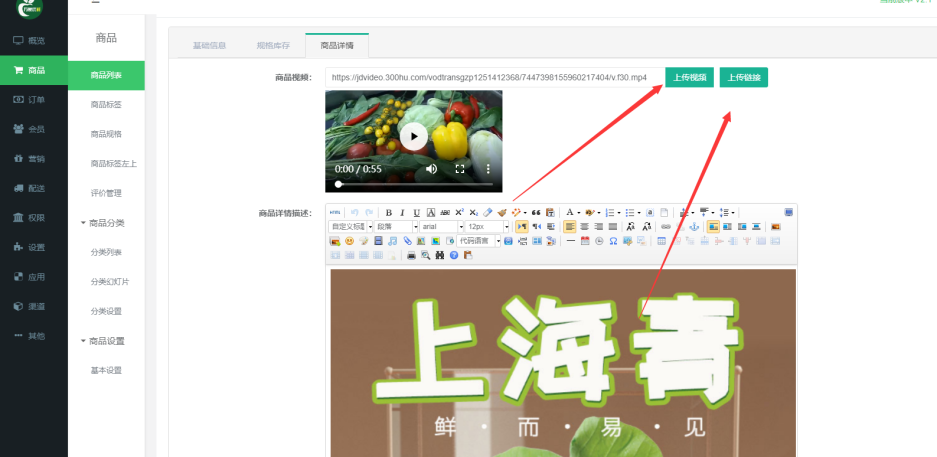Click the font color A swatch
The height and width of the screenshot is (457, 937).
569,213
